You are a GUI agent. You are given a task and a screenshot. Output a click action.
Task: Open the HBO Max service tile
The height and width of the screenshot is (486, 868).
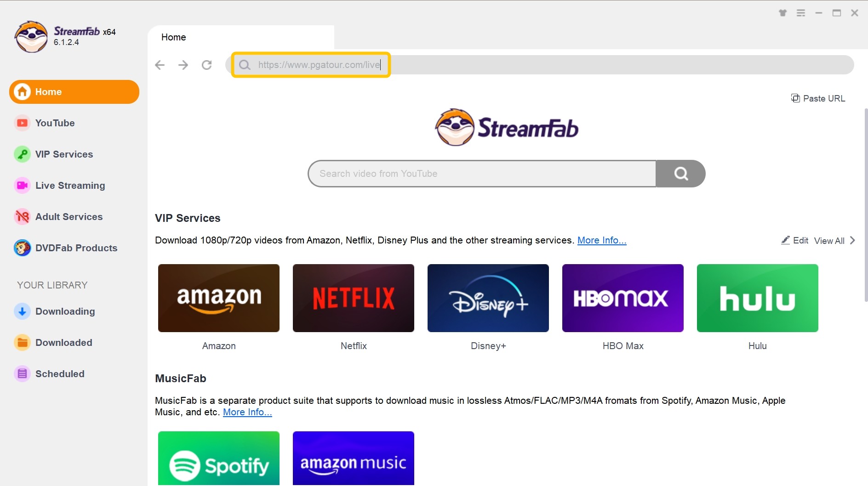click(623, 298)
